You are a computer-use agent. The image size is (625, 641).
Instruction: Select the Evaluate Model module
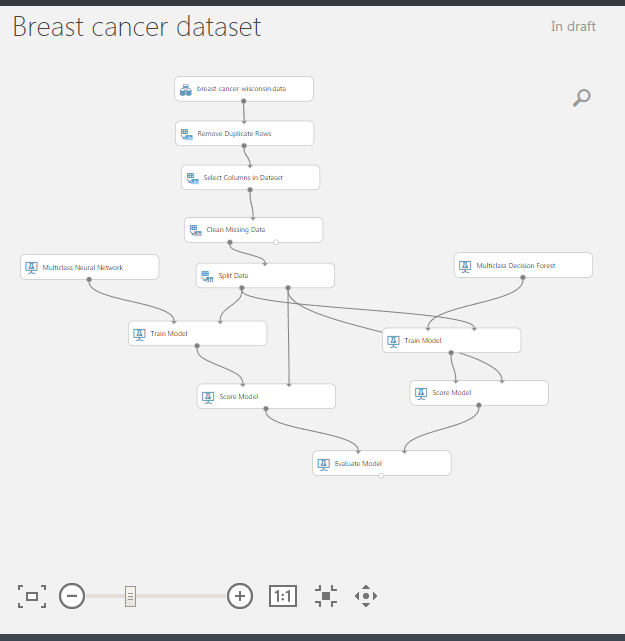click(x=382, y=463)
